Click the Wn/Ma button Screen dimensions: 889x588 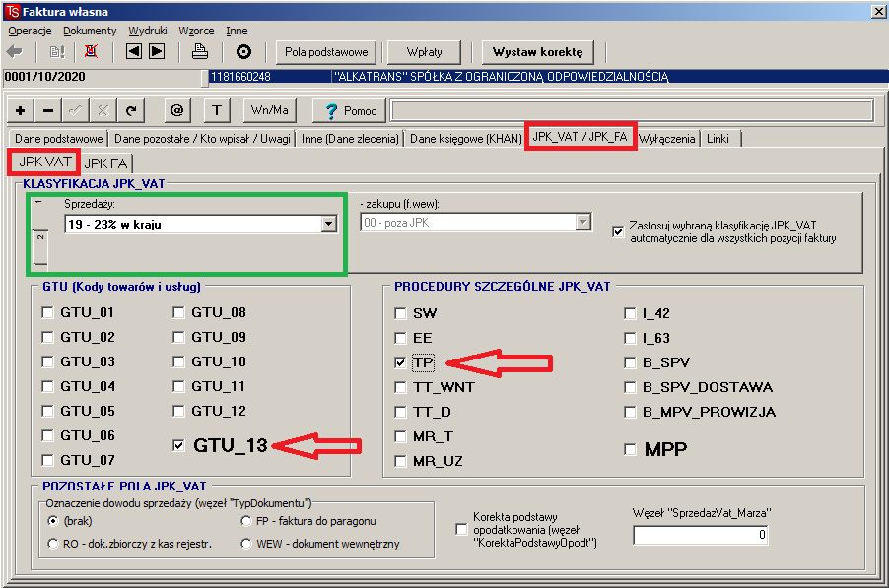click(270, 110)
